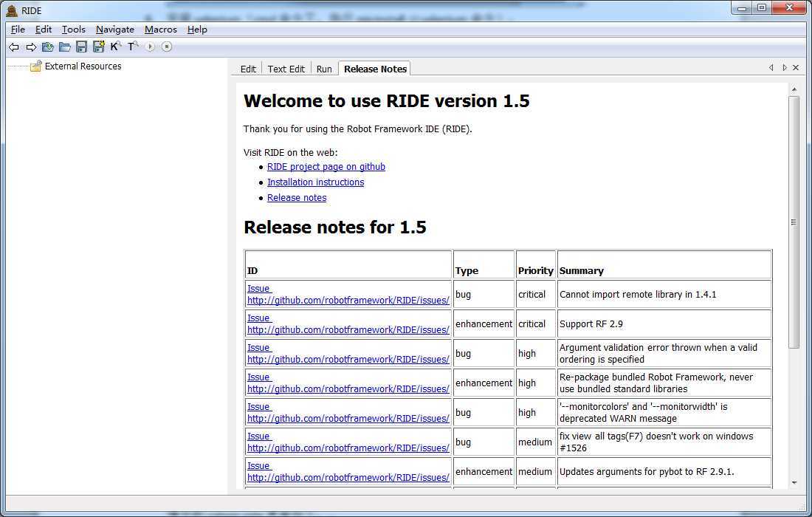Click the 'medium' priority in the pybot row
This screenshot has height=517, width=812.
[x=535, y=471]
